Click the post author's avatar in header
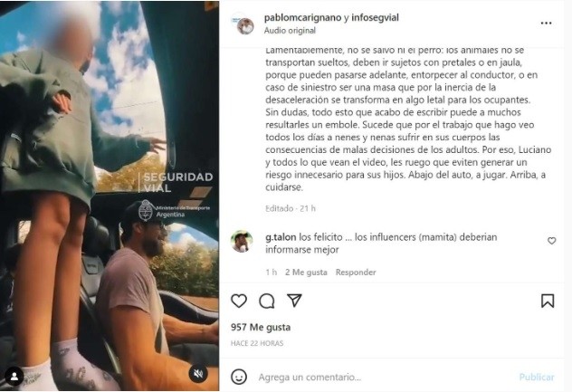This screenshot has width=572, height=392. tap(243, 24)
